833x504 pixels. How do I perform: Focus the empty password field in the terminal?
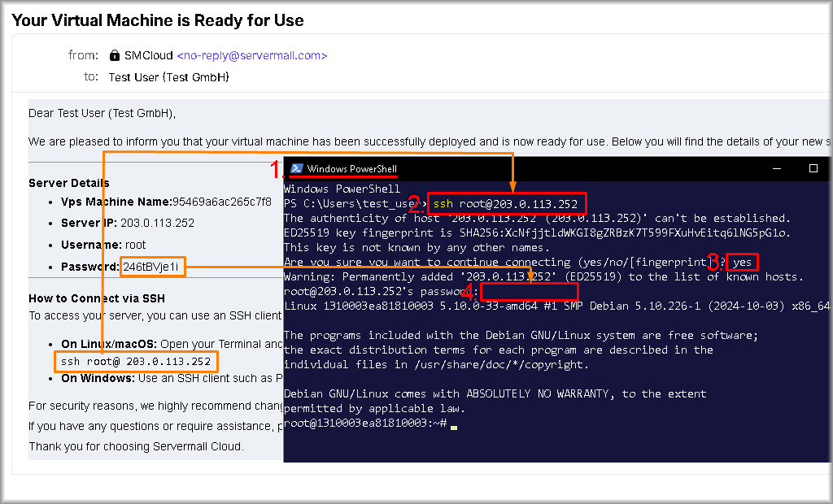[529, 292]
